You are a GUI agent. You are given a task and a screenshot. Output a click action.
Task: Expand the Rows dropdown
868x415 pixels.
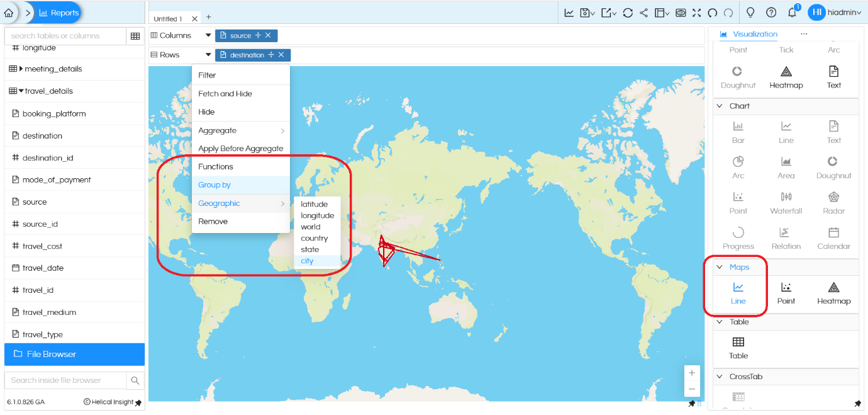pyautogui.click(x=208, y=55)
